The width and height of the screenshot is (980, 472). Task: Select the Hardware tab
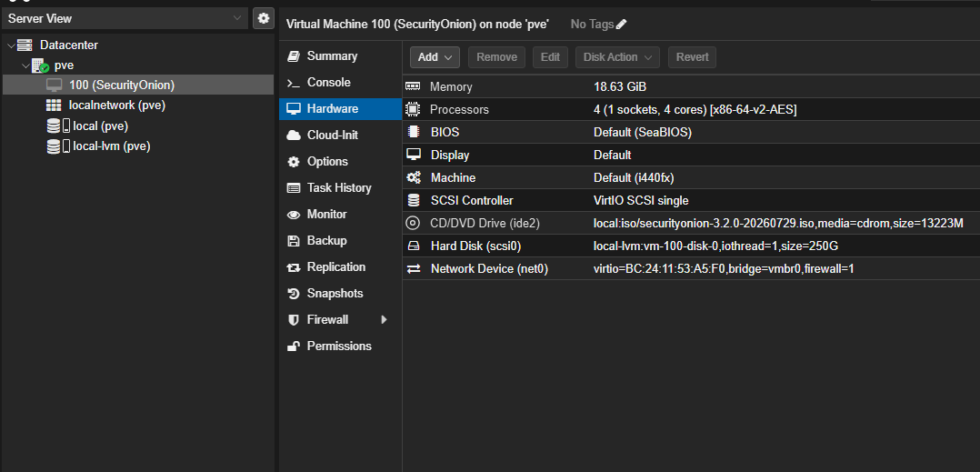point(341,109)
